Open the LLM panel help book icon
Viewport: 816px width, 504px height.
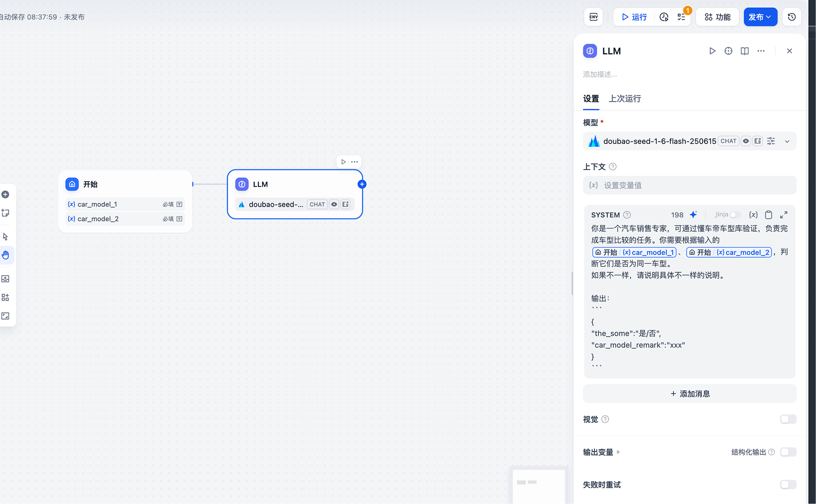(x=745, y=51)
